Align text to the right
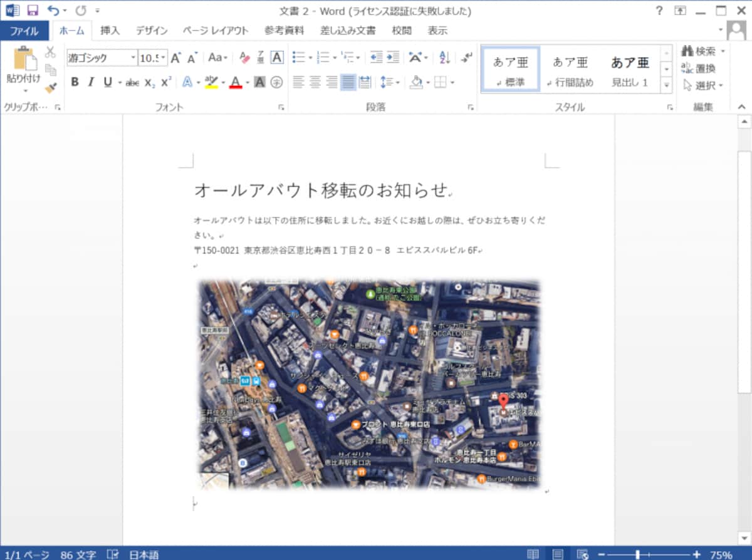This screenshot has height=560, width=752. pyautogui.click(x=332, y=82)
